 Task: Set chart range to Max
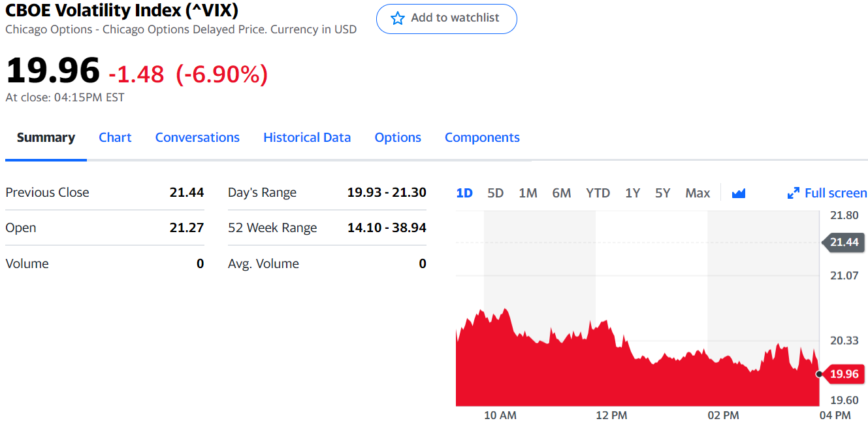pos(698,193)
